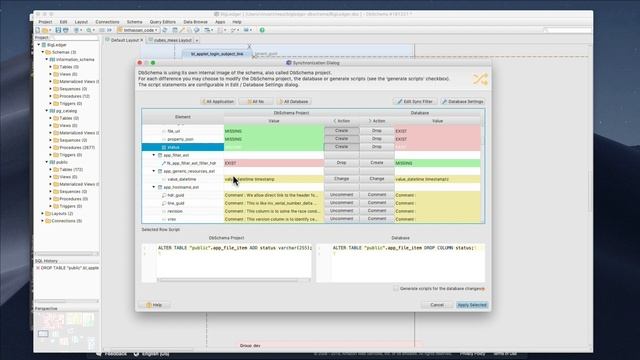Click the All No button
This screenshot has height=360, width=640.
[x=256, y=101]
